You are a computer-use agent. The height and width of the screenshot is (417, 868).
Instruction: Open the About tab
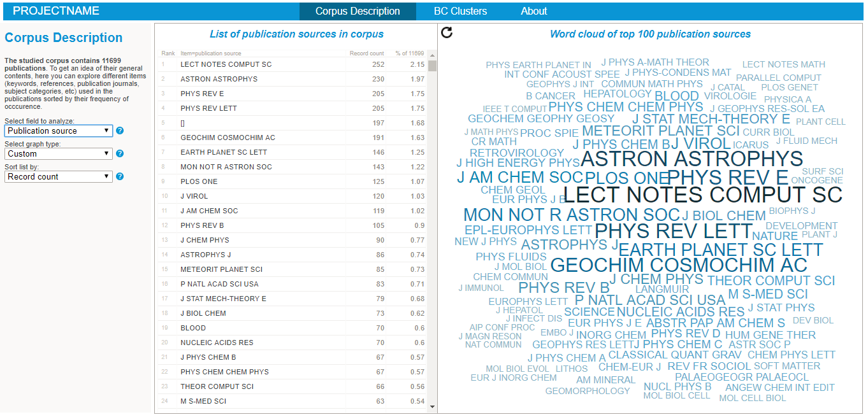pos(533,11)
